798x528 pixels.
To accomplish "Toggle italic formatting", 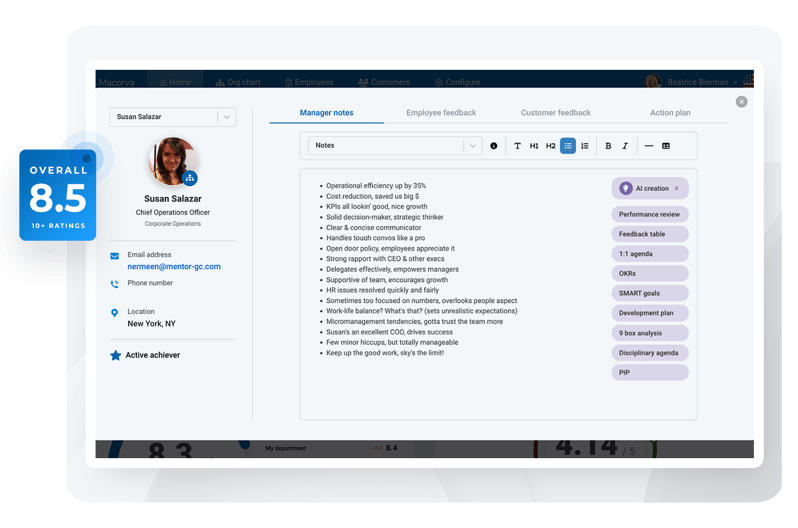I will [x=625, y=146].
